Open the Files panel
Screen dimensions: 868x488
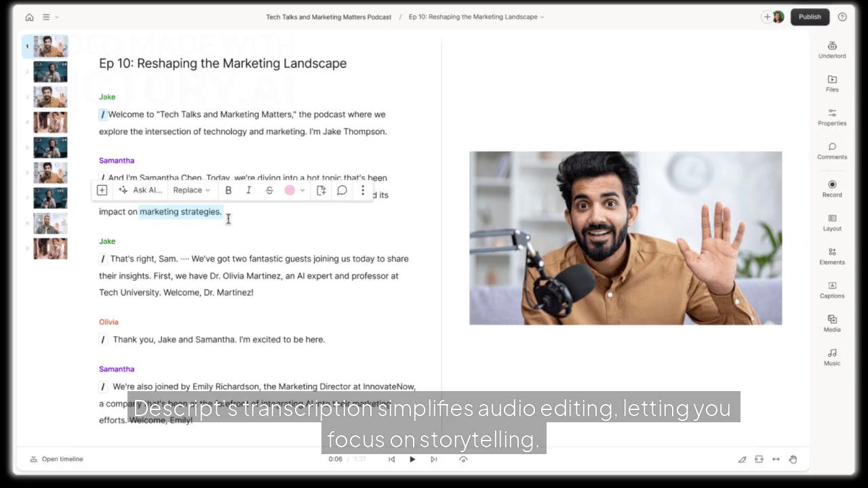[832, 84]
